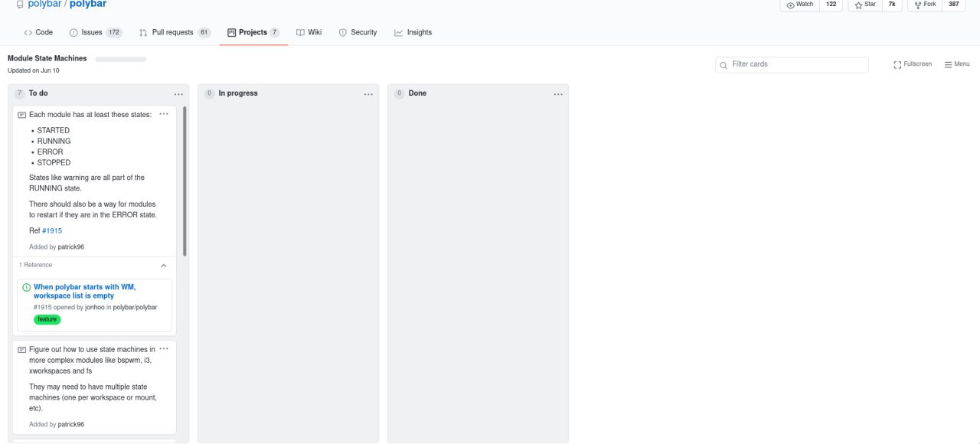Open options for the 'Each module has' card

[x=164, y=114]
